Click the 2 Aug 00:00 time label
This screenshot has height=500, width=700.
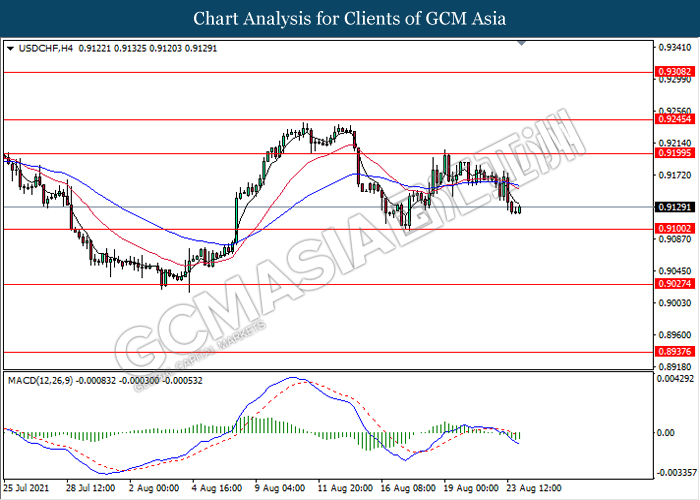point(154,488)
